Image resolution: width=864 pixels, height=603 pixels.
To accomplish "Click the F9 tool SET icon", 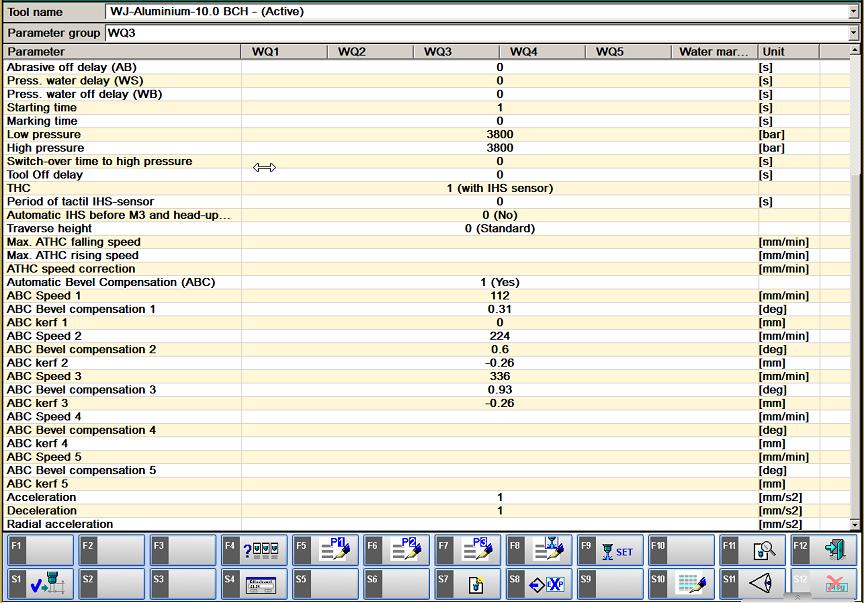I will pos(618,551).
